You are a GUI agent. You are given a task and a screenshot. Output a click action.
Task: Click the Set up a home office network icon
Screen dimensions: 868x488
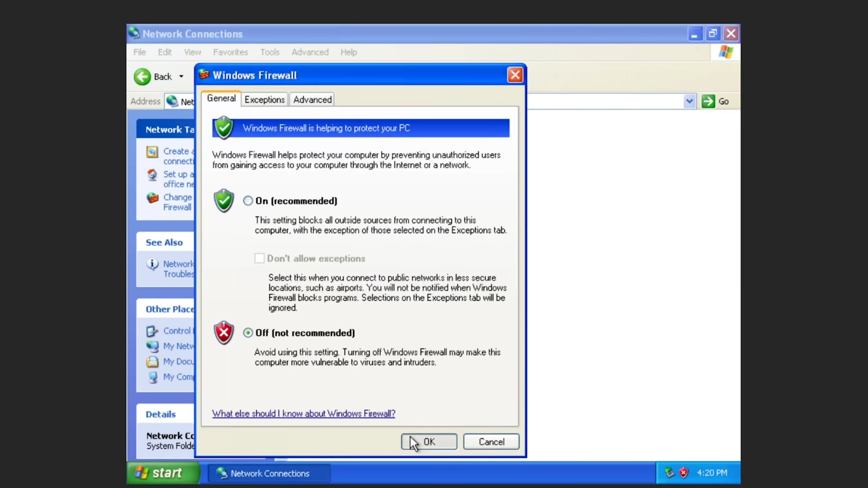(x=152, y=175)
